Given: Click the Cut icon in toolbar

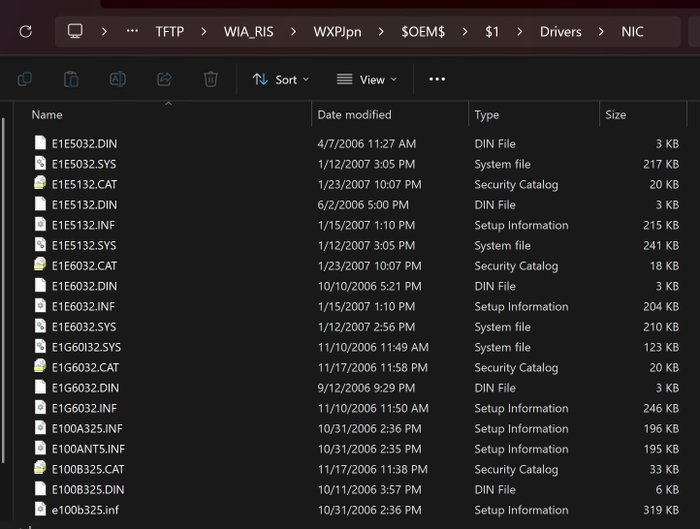Looking at the screenshot, I should [x=25, y=79].
